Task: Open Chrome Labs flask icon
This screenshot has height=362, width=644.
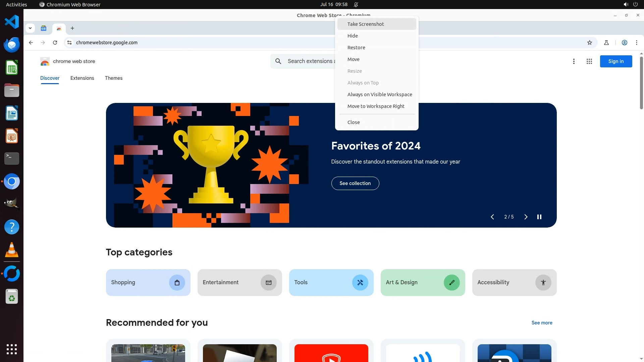Action: (606, 43)
